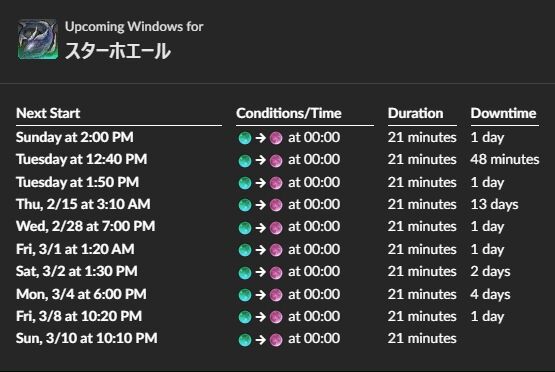Viewport: 555px width, 372px height.
Task: Click the Conditions/Time column header
Action: point(289,113)
